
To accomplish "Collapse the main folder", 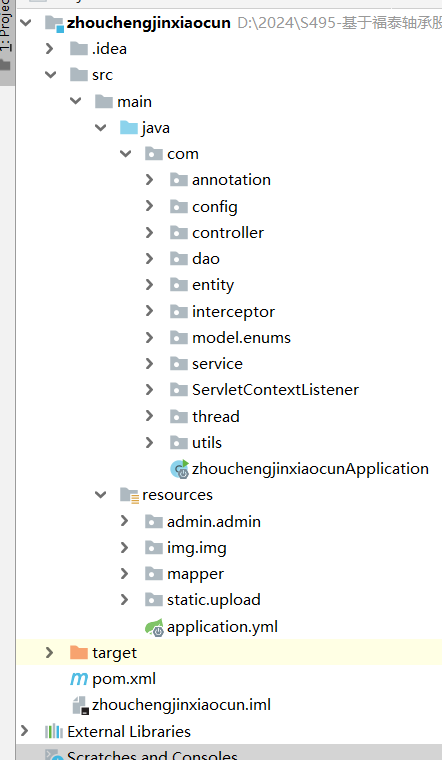I will click(76, 101).
